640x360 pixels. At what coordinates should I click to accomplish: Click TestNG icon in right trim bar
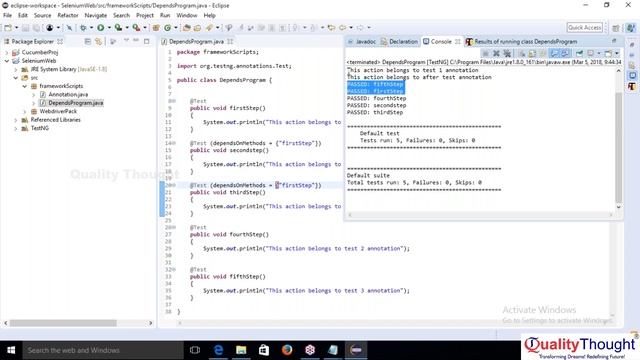coord(632,87)
